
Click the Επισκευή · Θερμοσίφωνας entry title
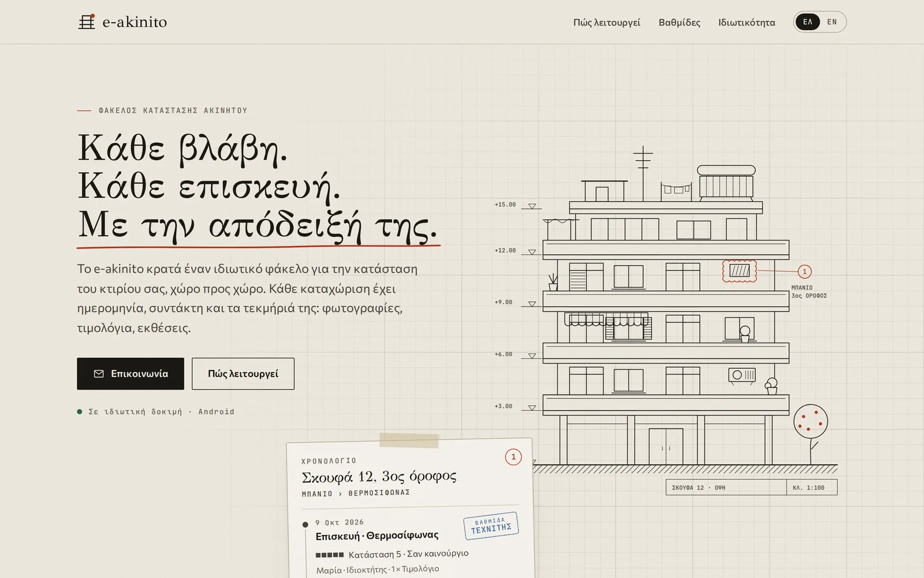pos(377,536)
